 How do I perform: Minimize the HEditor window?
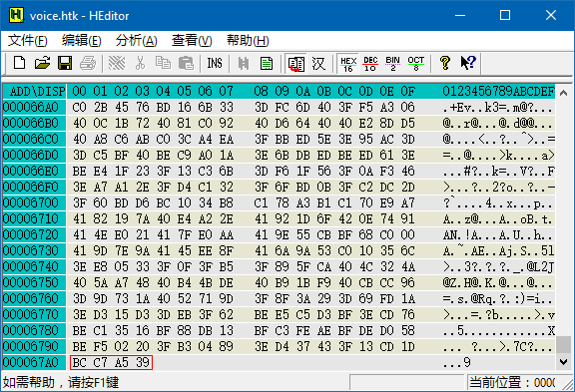[x=460, y=15]
